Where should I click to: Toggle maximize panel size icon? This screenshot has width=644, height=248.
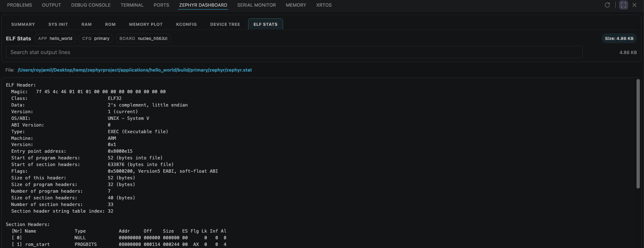click(x=623, y=5)
